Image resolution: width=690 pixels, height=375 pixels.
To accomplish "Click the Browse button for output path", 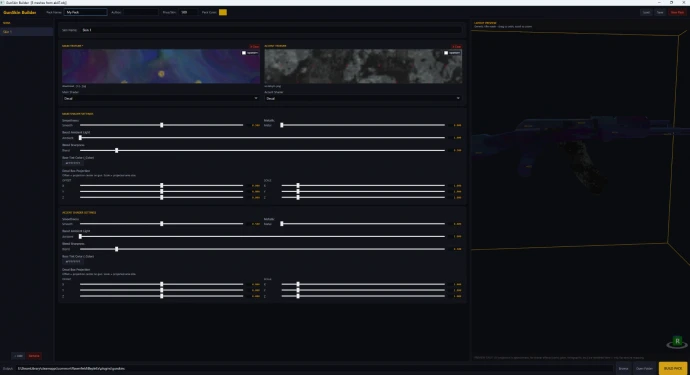I will (623, 368).
